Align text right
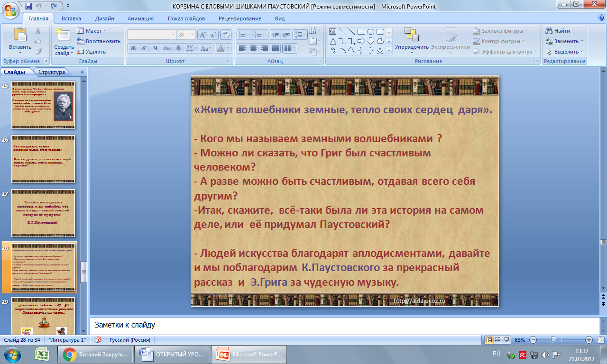This screenshot has width=607, height=364. [x=265, y=48]
